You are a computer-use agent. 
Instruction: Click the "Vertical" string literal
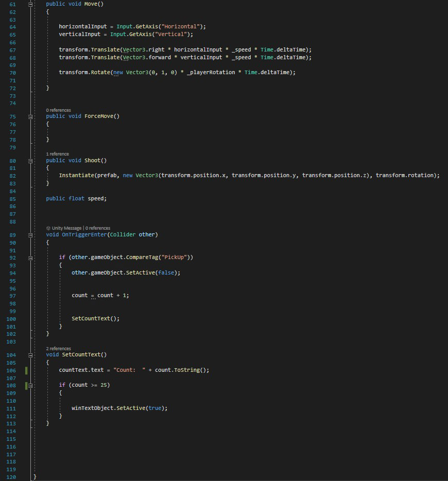click(171, 35)
